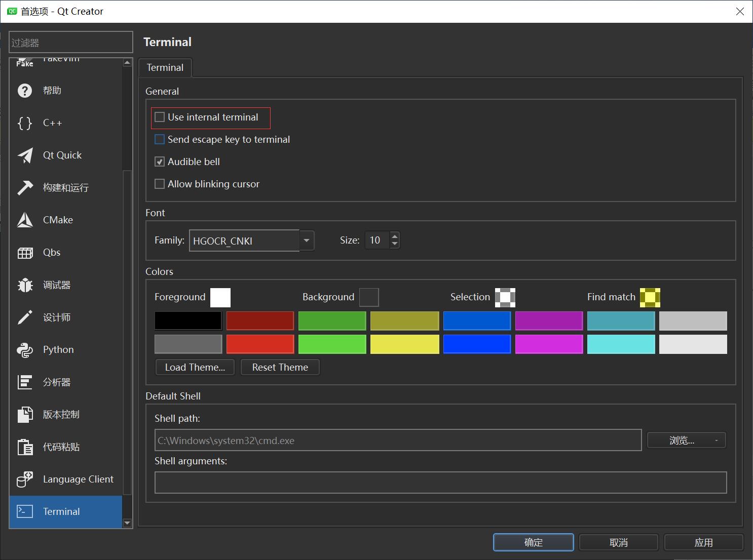Choose the bright green ANSI swatch
The width and height of the screenshot is (753, 560).
[332, 344]
